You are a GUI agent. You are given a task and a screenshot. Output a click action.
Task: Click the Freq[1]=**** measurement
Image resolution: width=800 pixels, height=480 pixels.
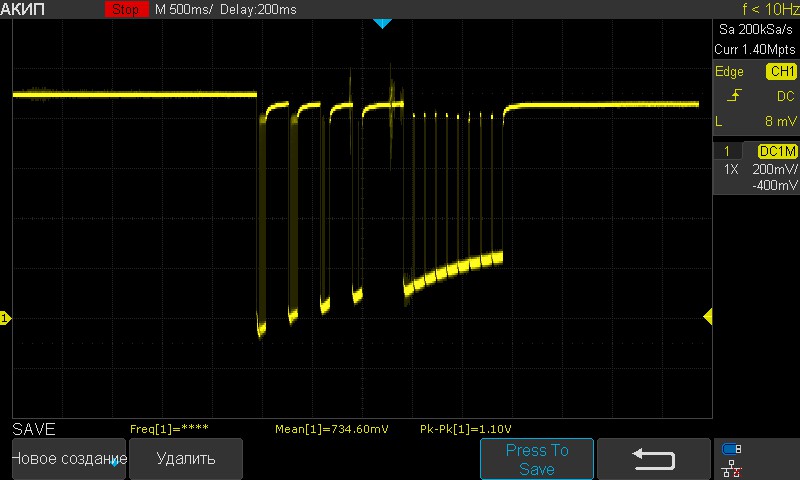(169, 429)
